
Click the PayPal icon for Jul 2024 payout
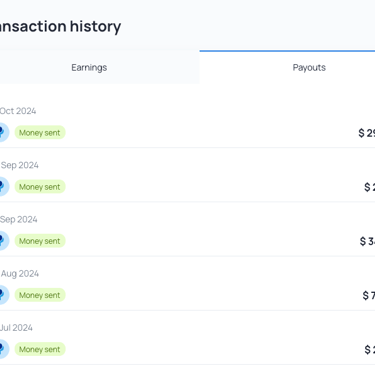click(x=4, y=349)
